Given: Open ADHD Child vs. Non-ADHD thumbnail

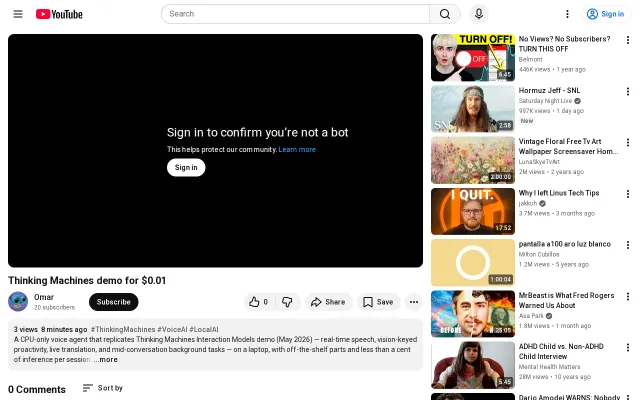Looking at the screenshot, I should tap(473, 365).
